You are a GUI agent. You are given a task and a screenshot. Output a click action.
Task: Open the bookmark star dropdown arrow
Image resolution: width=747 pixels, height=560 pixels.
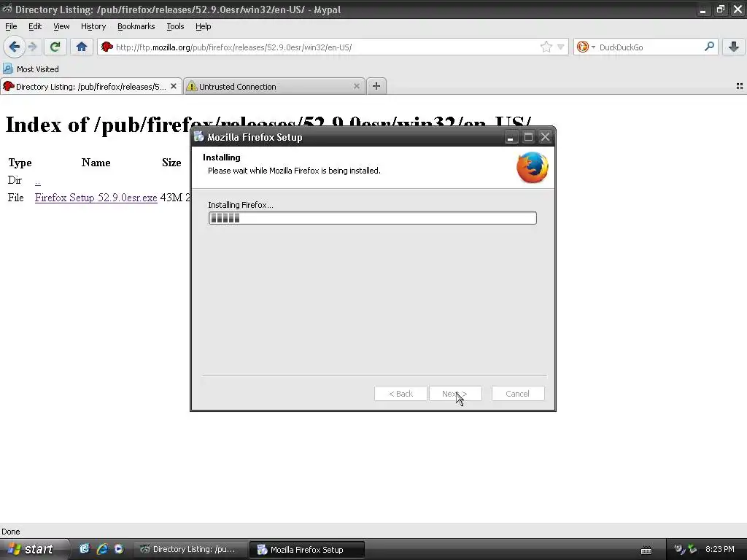click(561, 47)
